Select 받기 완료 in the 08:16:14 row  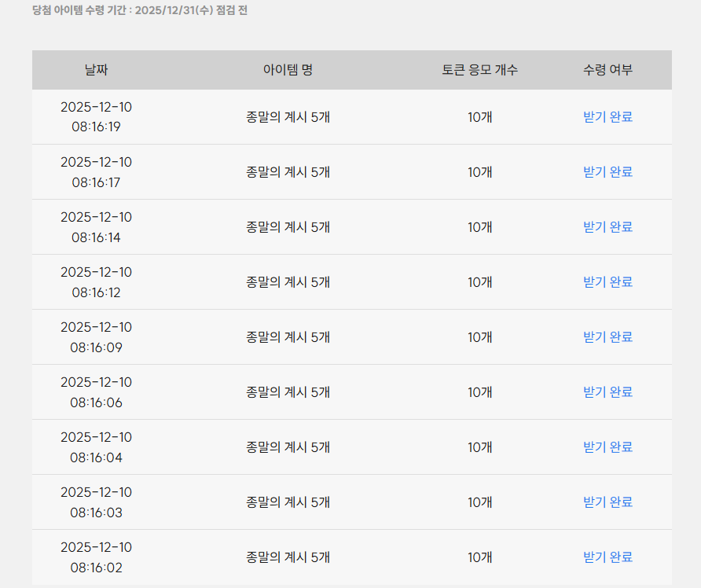[x=607, y=227]
